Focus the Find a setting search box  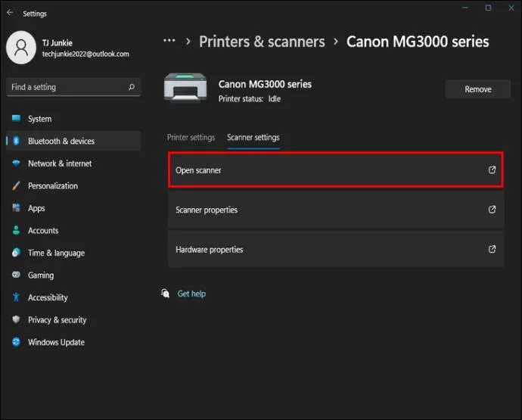(x=73, y=87)
